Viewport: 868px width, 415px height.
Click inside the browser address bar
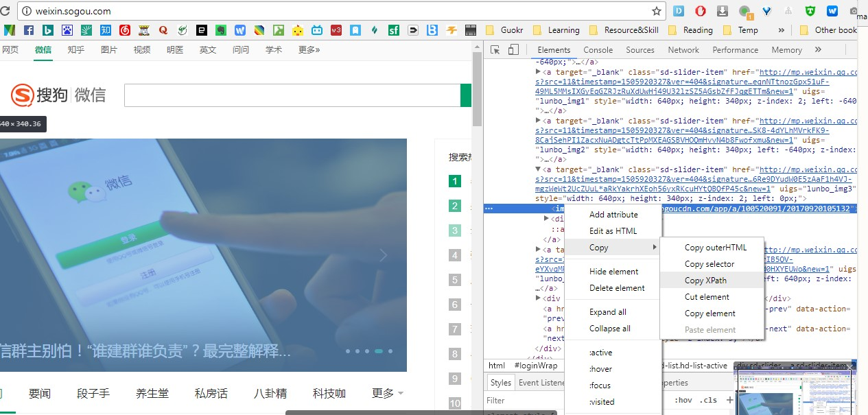click(274, 11)
